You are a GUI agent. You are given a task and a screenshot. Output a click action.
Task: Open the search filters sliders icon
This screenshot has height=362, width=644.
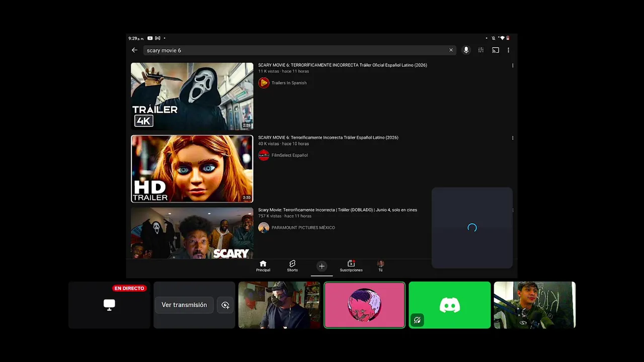coord(481,50)
